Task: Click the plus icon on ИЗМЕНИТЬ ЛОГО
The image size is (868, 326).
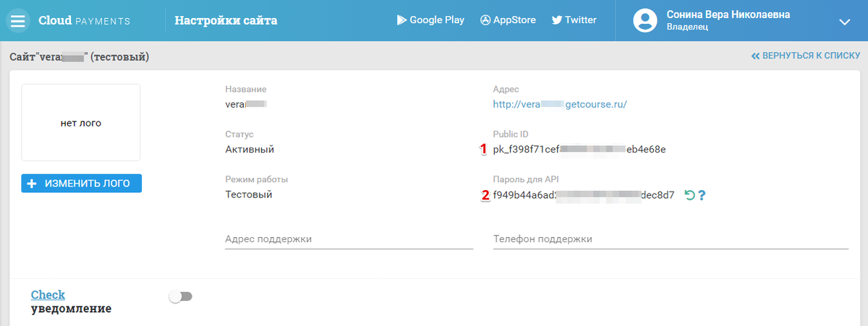Action: point(32,184)
